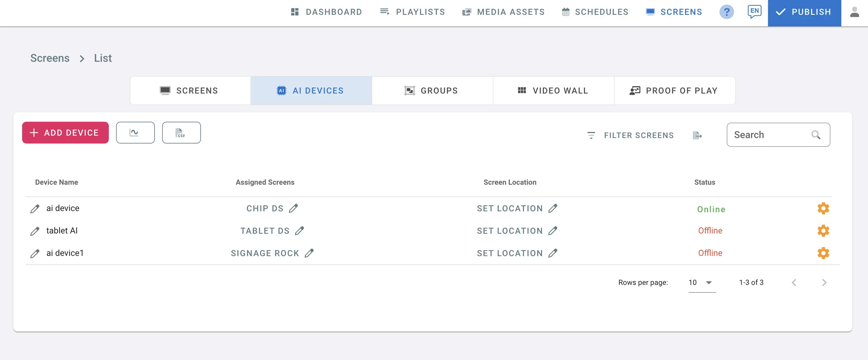Edit CHIP DS assigned screen pencil
Image resolution: width=868 pixels, height=360 pixels.
tap(293, 208)
